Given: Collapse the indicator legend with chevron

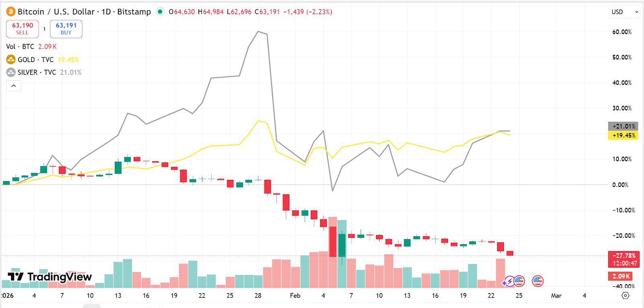Looking at the screenshot, I should 14,86.
